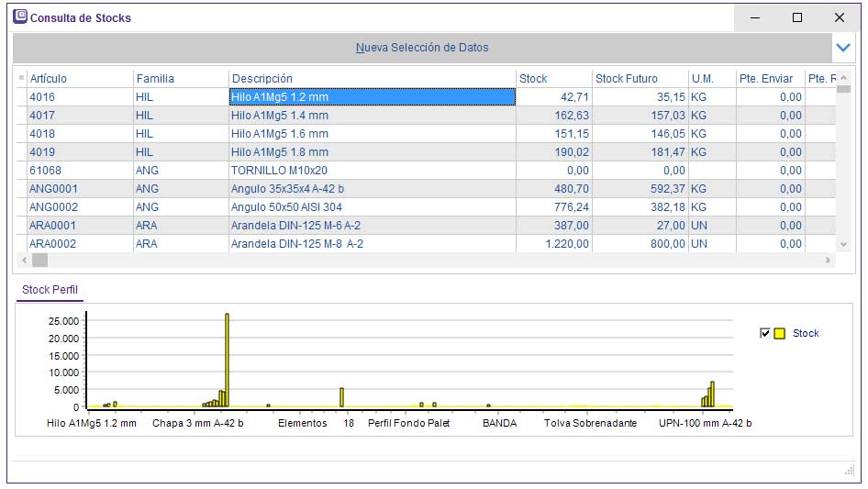
Task: Select the row for article ANG0001
Action: point(53,189)
